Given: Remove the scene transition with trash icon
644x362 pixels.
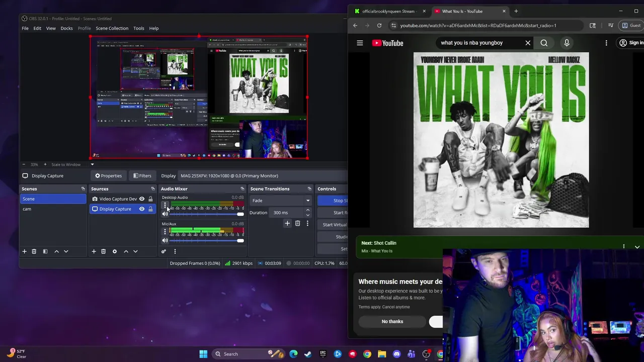Looking at the screenshot, I should pos(297,223).
